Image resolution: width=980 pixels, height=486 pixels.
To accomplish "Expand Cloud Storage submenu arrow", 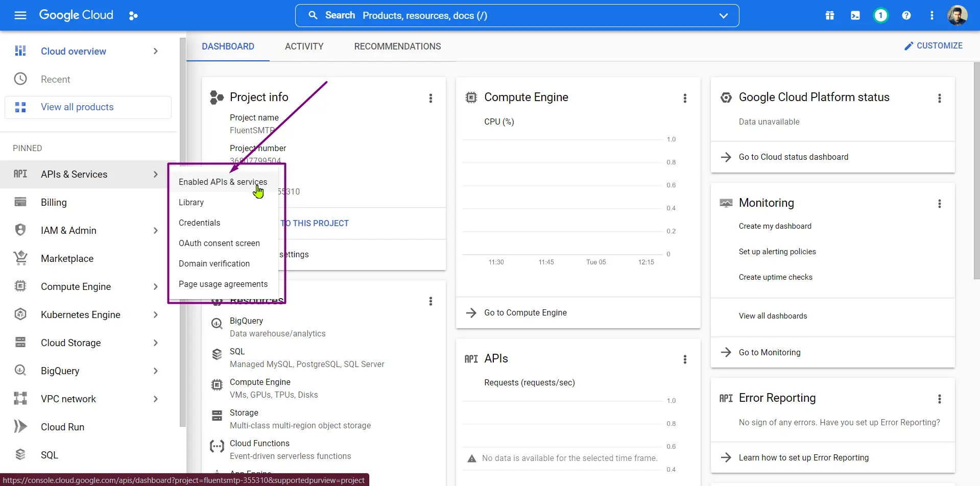I will [x=155, y=343].
